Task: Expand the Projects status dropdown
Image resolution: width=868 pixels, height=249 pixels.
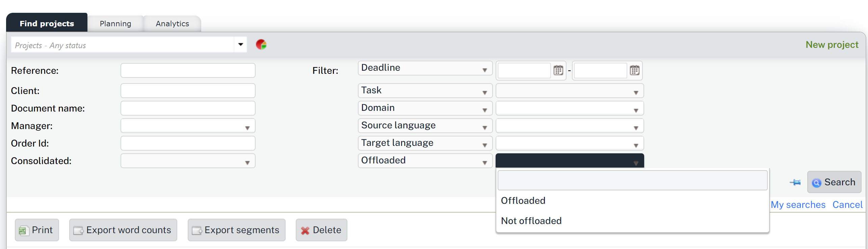Action: click(240, 44)
